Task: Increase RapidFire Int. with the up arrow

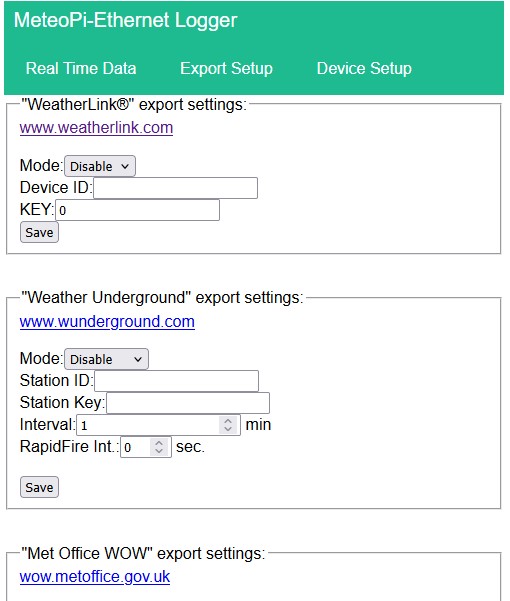Action: [x=159, y=443]
